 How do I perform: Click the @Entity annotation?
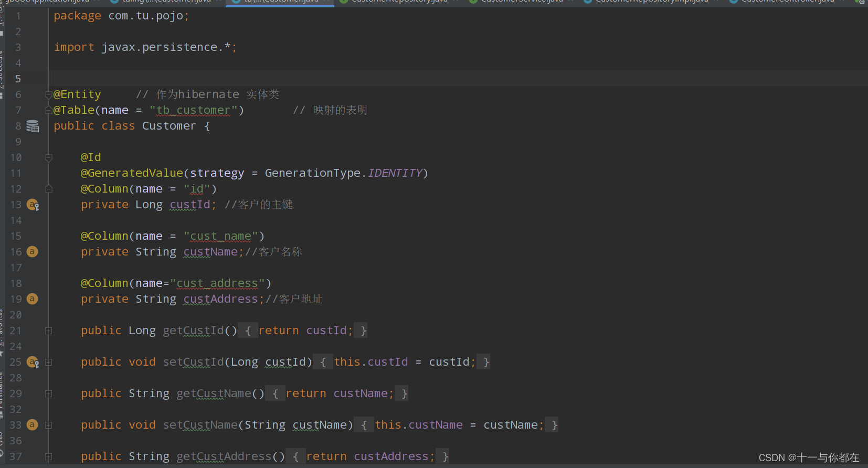(x=77, y=94)
